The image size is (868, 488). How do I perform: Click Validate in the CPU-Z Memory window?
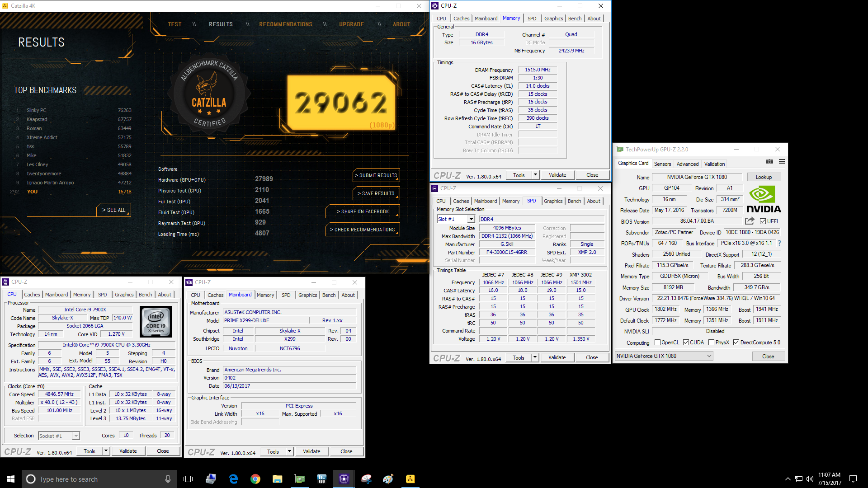pyautogui.click(x=557, y=175)
